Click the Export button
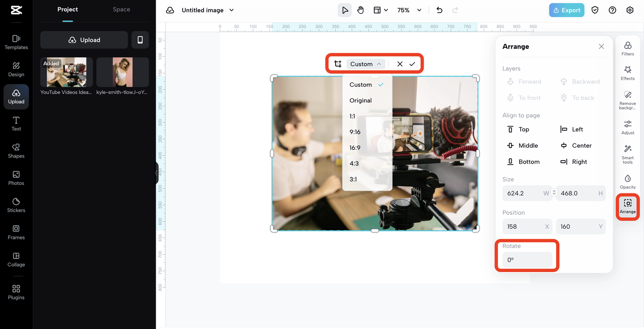 pyautogui.click(x=567, y=10)
